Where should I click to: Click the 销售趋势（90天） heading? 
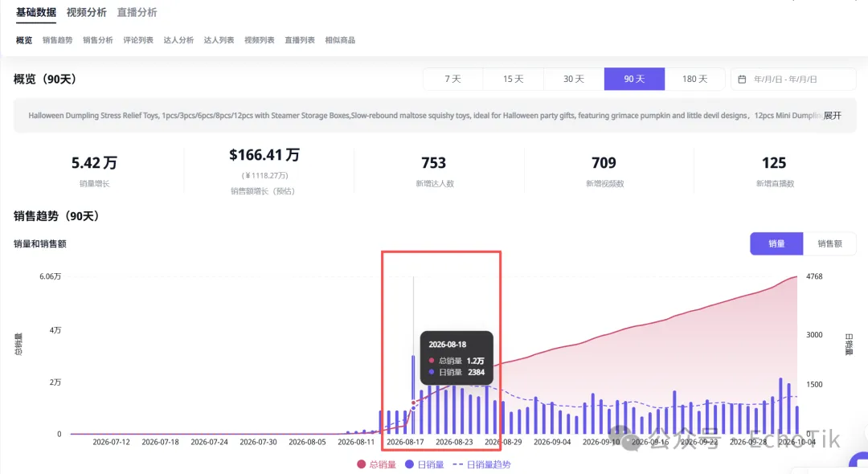pos(56,216)
